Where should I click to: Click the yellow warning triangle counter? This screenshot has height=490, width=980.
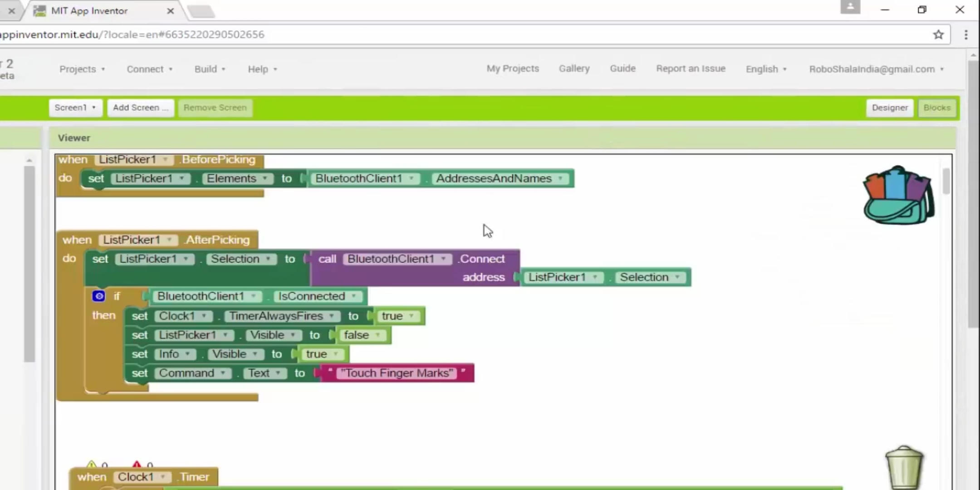tap(92, 465)
